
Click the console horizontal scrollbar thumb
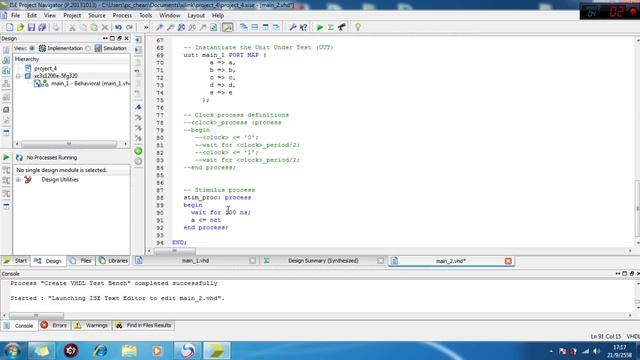[x=36, y=316]
